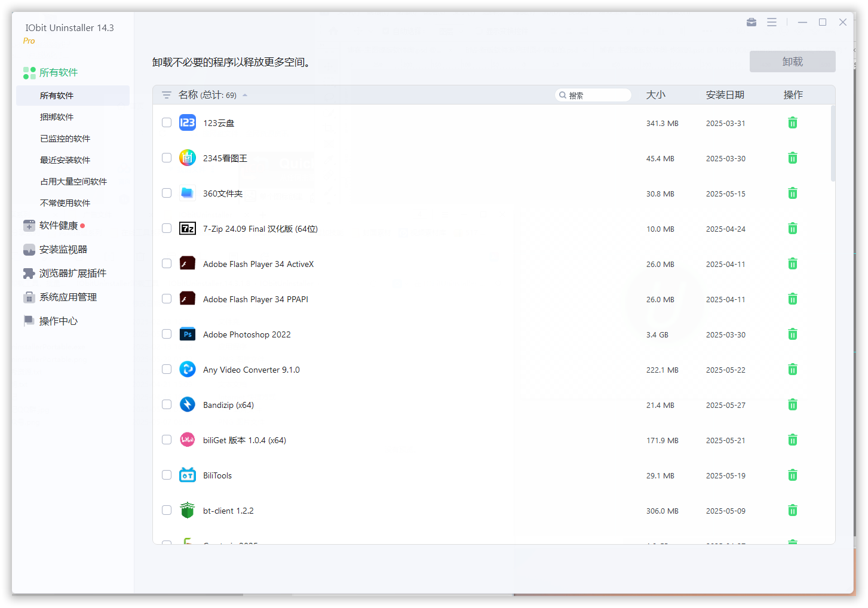
Task: Click the BiliTools app icon
Action: click(x=188, y=475)
